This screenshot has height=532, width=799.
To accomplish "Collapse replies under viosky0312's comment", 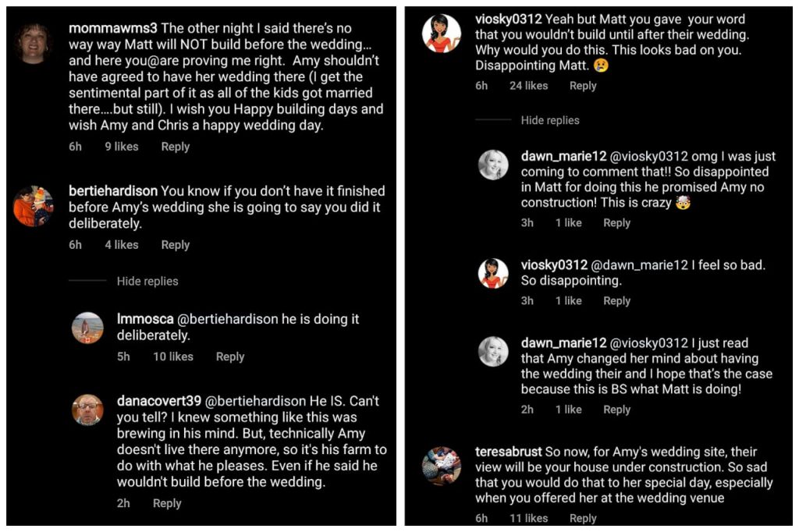I will [550, 120].
